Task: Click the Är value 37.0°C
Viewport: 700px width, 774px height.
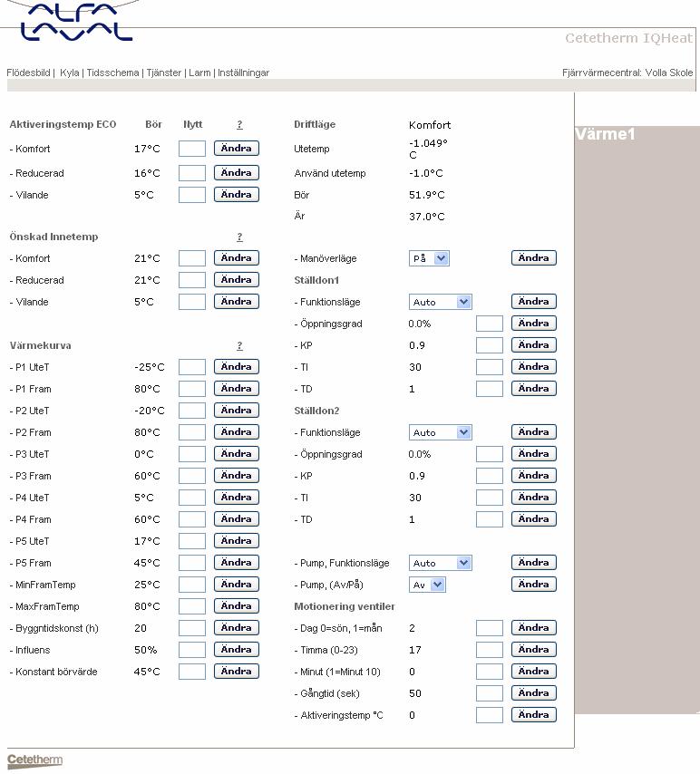Action: [427, 217]
